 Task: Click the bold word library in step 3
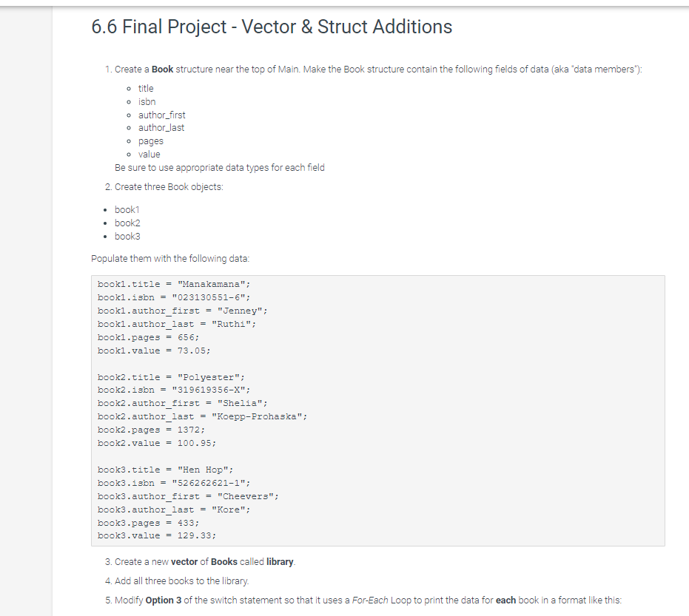(x=280, y=562)
